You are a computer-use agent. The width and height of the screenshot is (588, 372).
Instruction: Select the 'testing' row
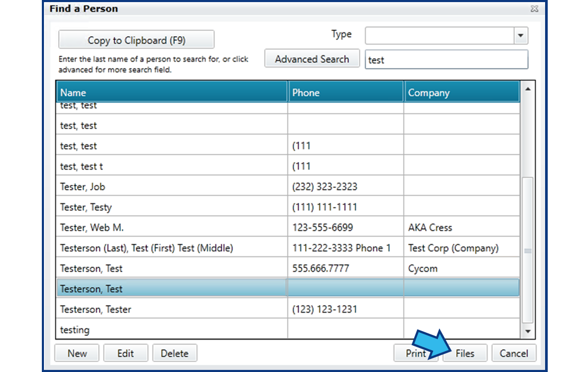click(288, 329)
